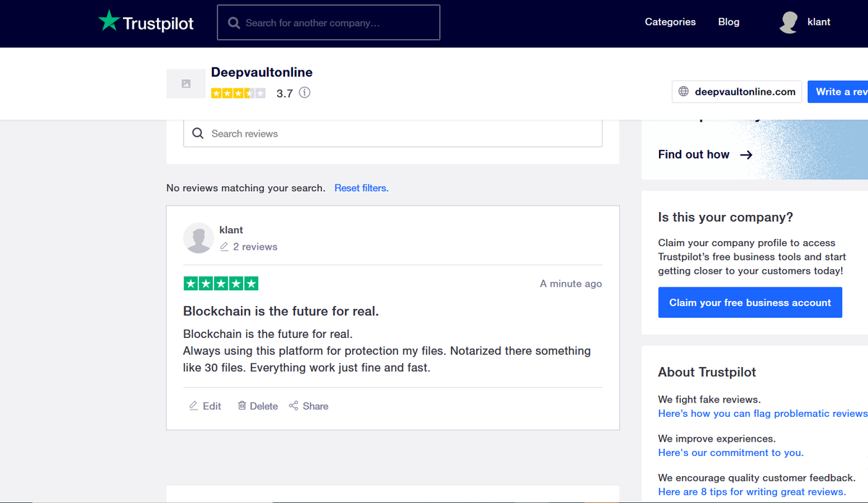Focus the Search for another company field
The height and width of the screenshot is (503, 868).
pos(328,23)
